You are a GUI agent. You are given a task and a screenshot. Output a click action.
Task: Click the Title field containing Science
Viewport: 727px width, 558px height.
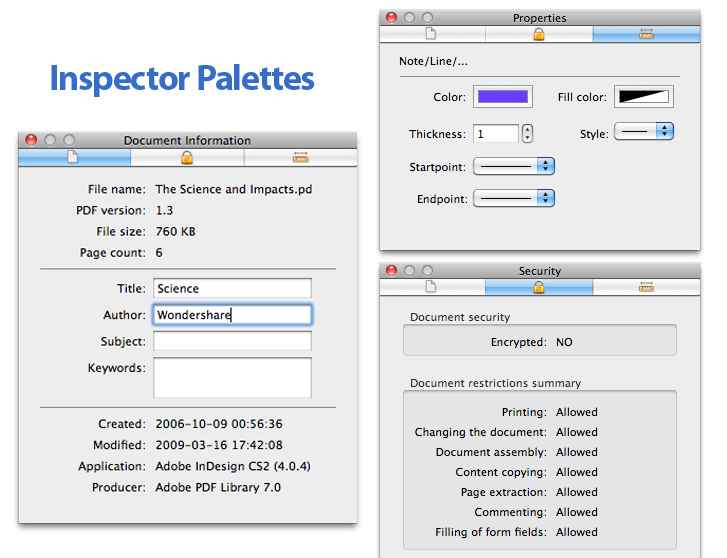pyautogui.click(x=232, y=288)
